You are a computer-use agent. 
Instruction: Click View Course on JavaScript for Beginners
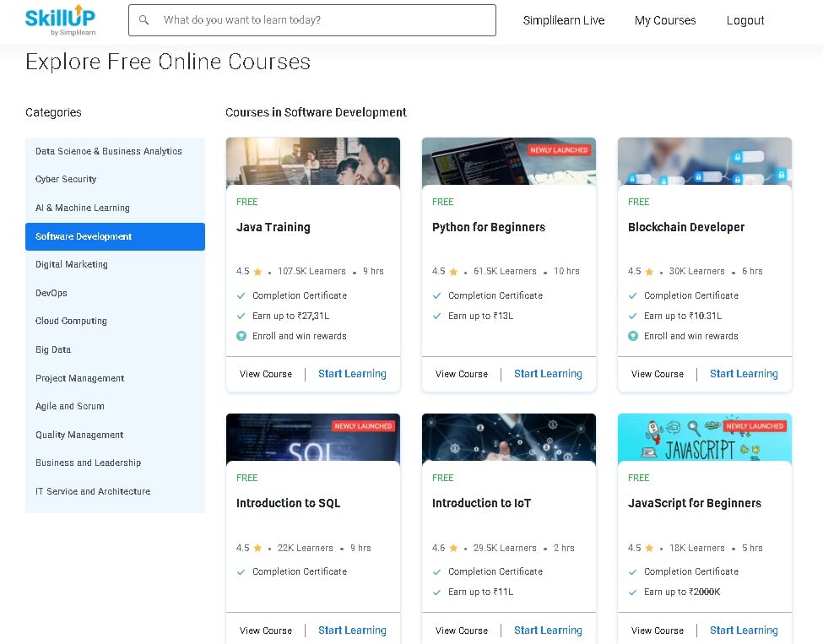(658, 630)
